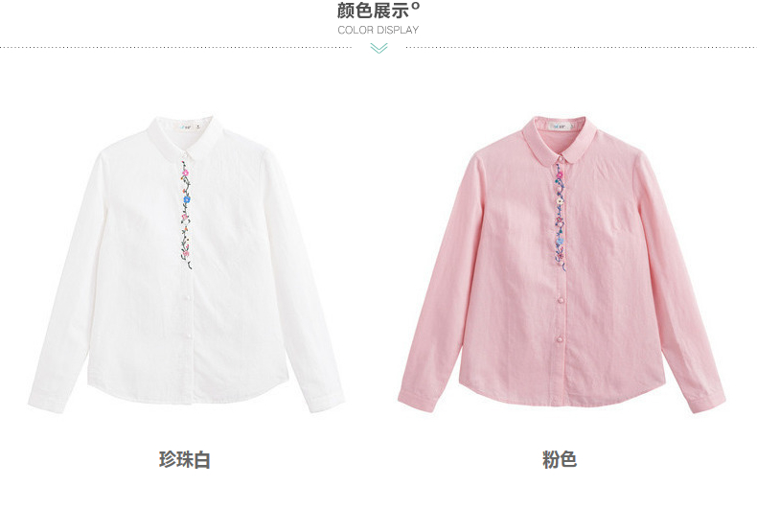The width and height of the screenshot is (757, 532).
Task: Click the dotted divider right of chevron
Action: pos(582,47)
